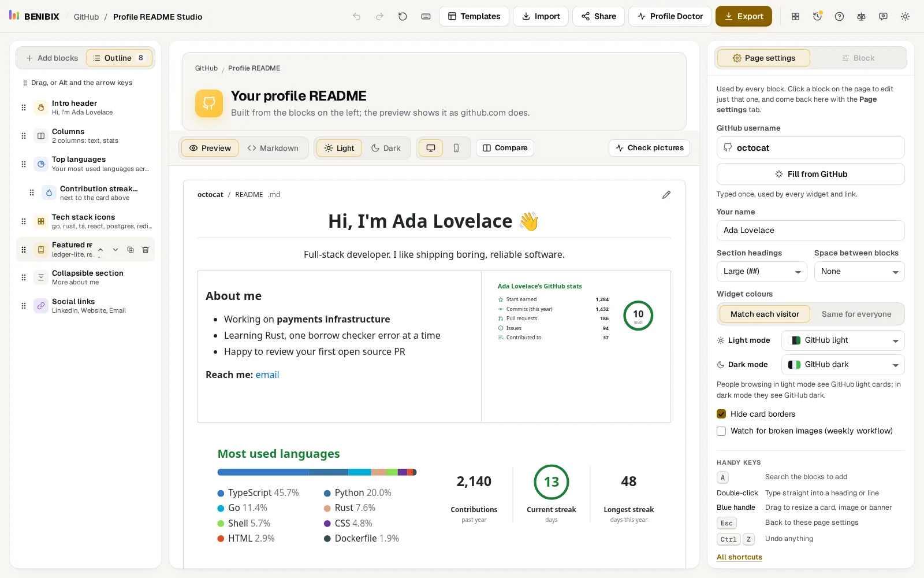This screenshot has width=924, height=578.
Task: Select the Light preview theme
Action: [339, 148]
